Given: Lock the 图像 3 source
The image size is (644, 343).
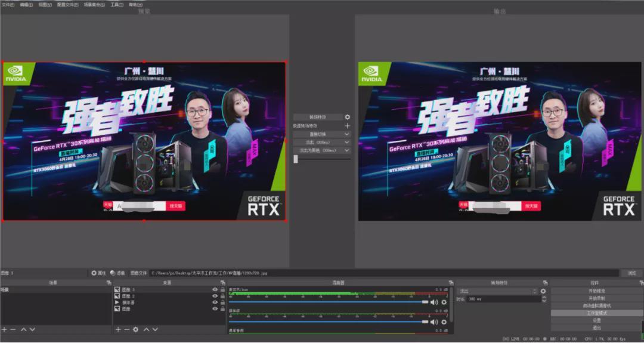Looking at the screenshot, I should click(222, 289).
